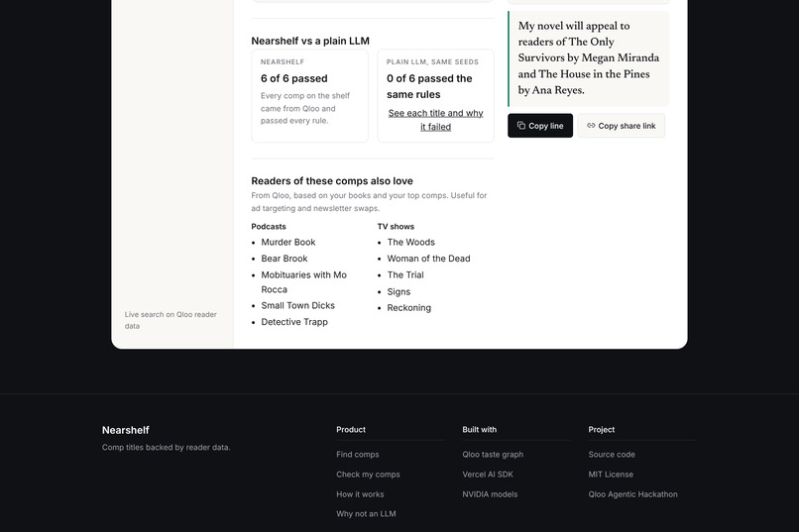Click the Product footer column heading

[351, 429]
